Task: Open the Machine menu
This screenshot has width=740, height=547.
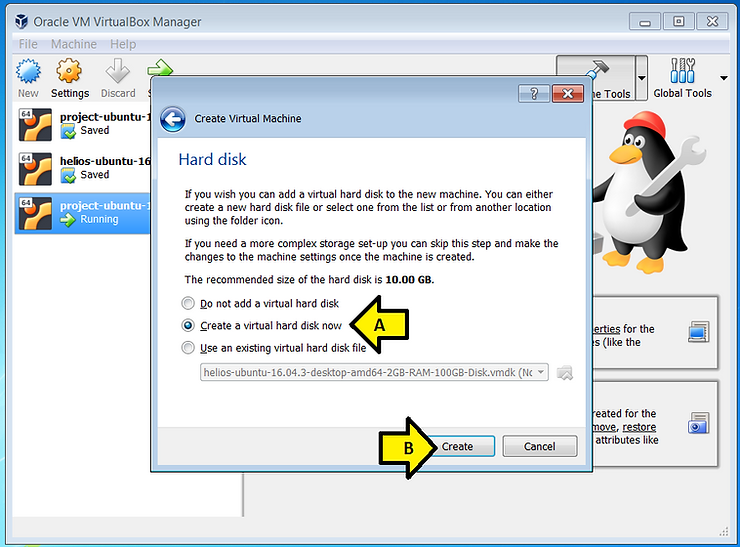Action: 74,44
